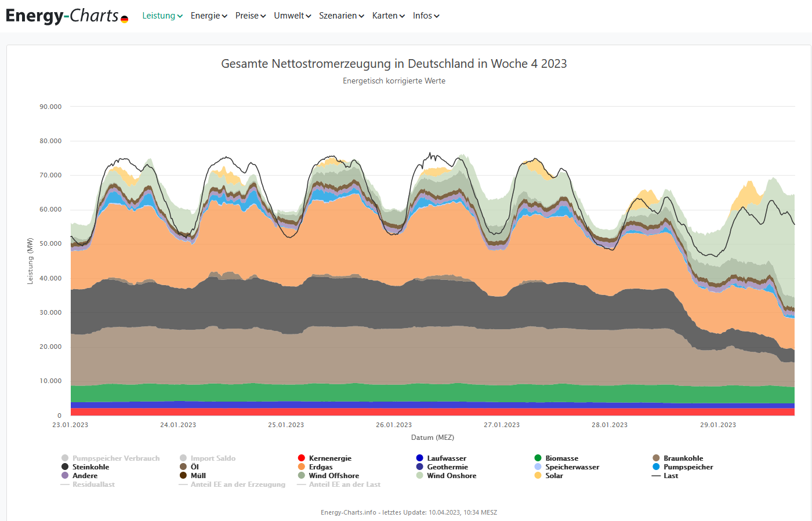
Task: Click the Andere legend purple dot
Action: point(65,476)
